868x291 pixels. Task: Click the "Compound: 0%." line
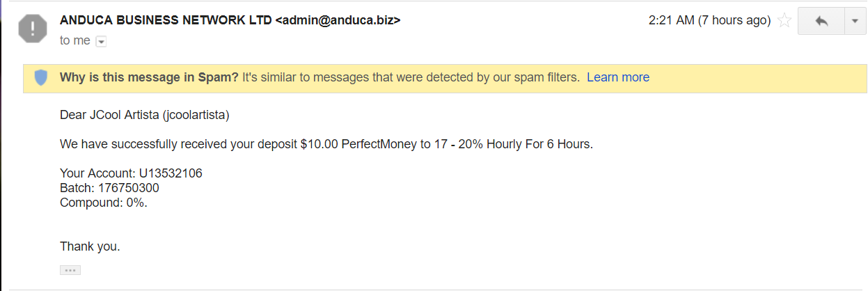(x=104, y=203)
